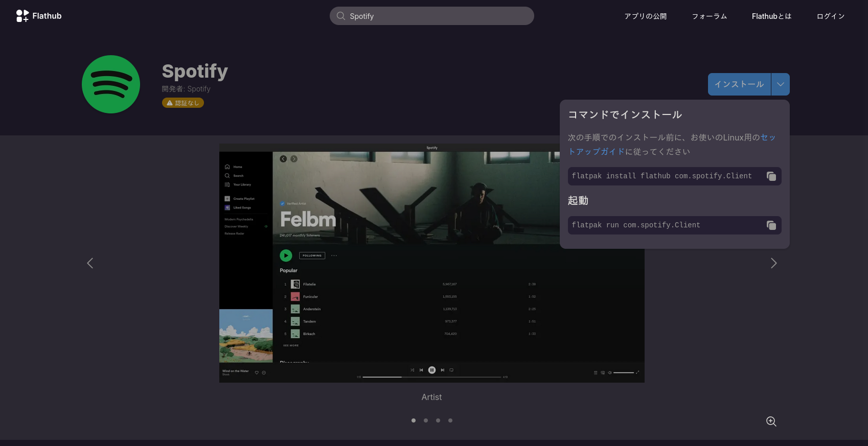Click the Spotify artist screenshot
This screenshot has height=446, width=868.
(432, 263)
